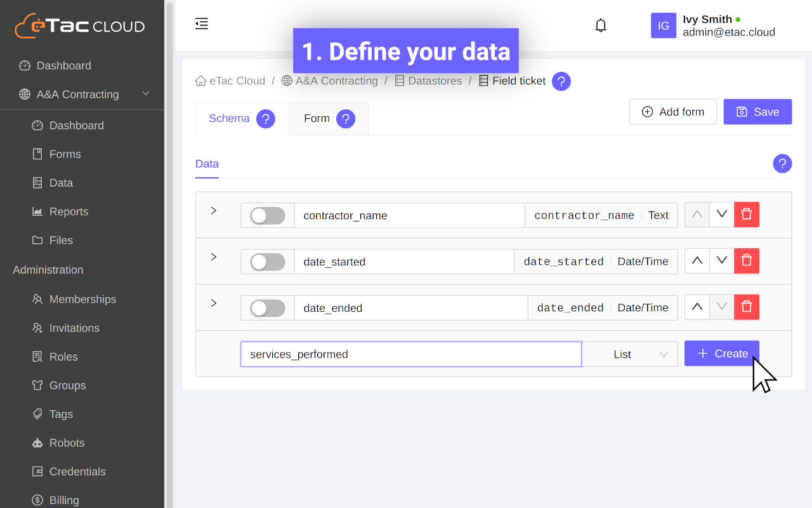Toggle the contractor_name field switch
Image resolution: width=812 pixels, height=508 pixels.
[x=267, y=216]
